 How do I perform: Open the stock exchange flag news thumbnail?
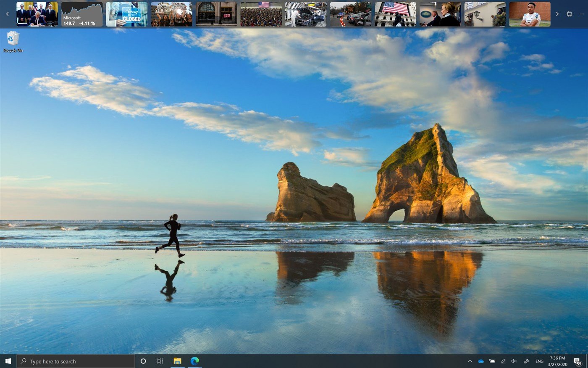click(x=395, y=14)
